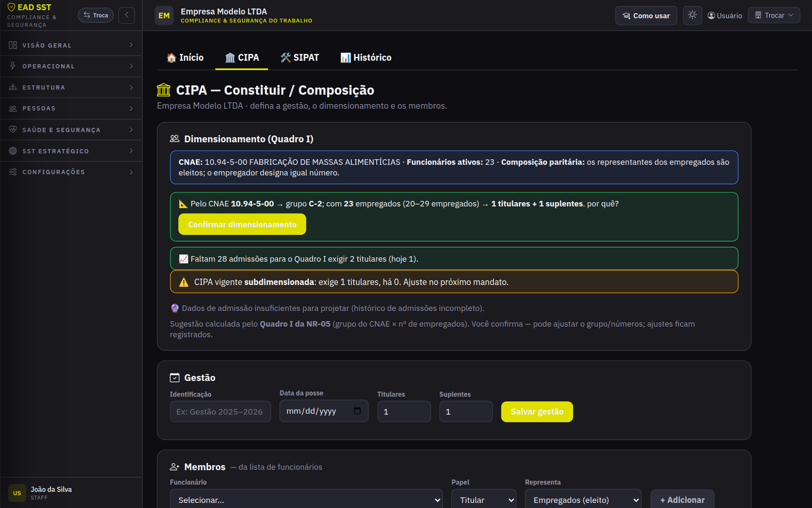This screenshot has width=812, height=508.
Task: Expand the Visão Geral menu chevron
Action: [x=131, y=45]
